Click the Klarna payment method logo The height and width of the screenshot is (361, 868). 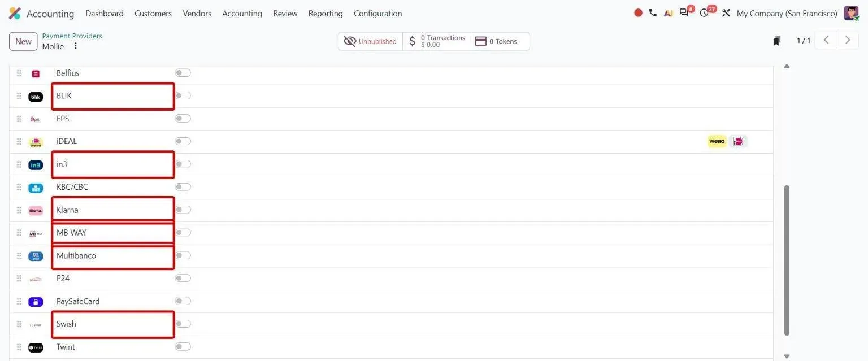36,211
